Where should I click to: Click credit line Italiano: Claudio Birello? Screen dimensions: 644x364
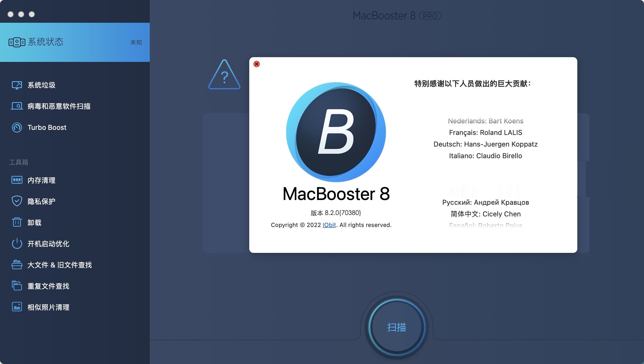(486, 156)
